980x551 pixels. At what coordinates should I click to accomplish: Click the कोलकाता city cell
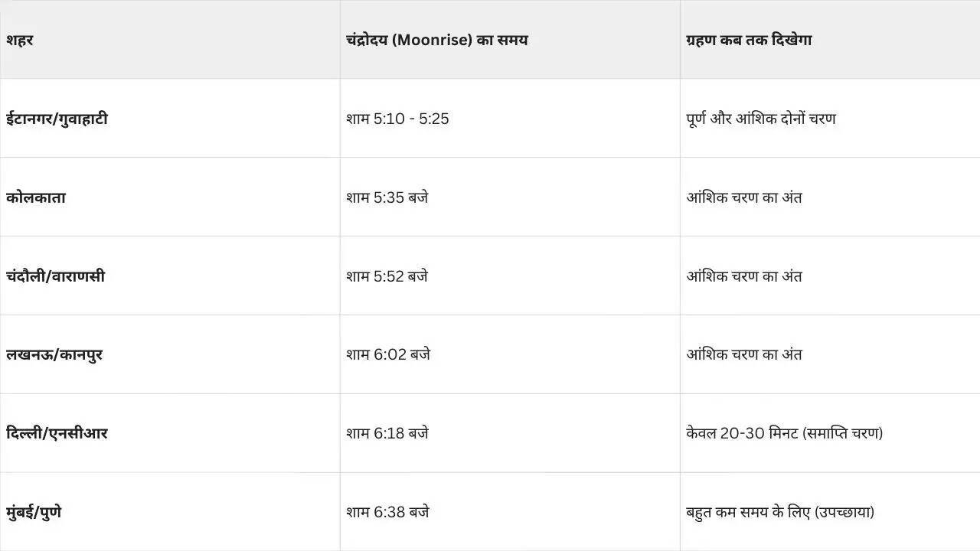click(36, 197)
